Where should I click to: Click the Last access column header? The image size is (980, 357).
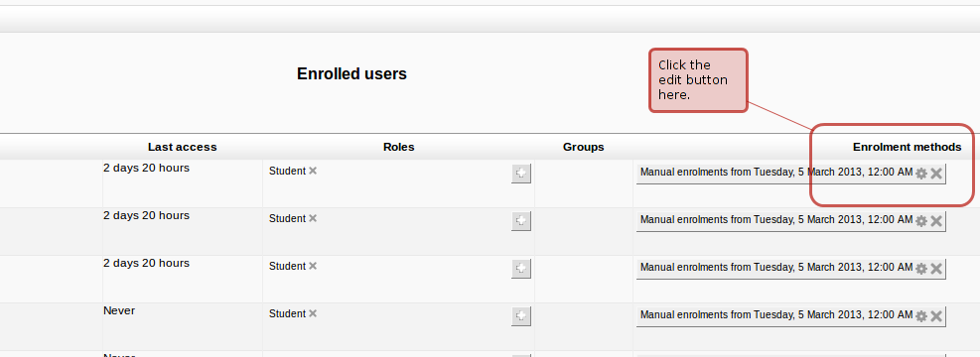pyautogui.click(x=183, y=148)
